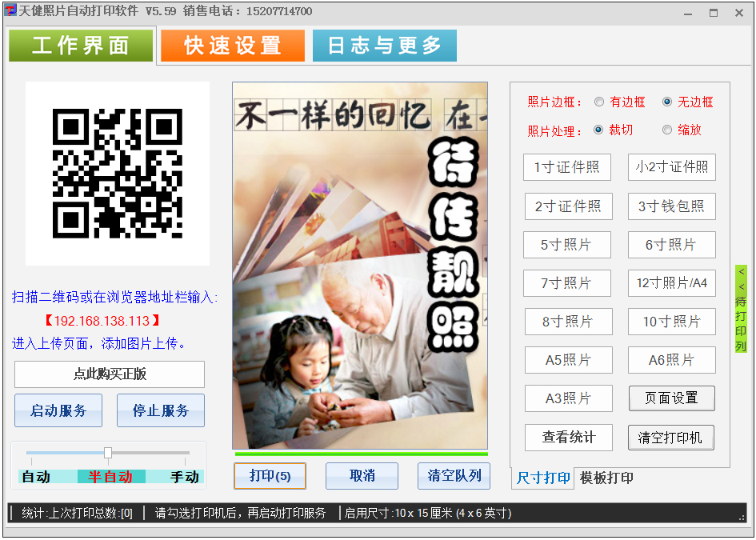The width and height of the screenshot is (756, 540).
Task: Open 查看统计 statistics view
Action: (569, 438)
